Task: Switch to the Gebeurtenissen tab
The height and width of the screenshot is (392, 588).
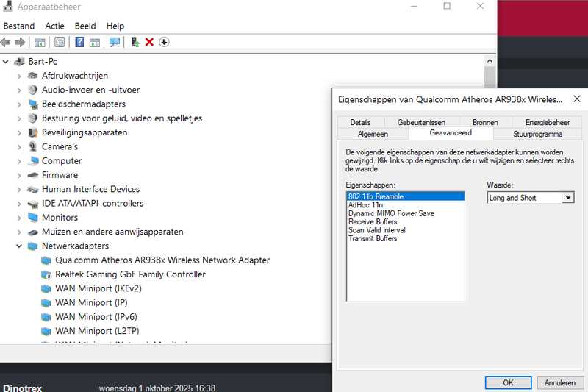Action: click(x=421, y=122)
